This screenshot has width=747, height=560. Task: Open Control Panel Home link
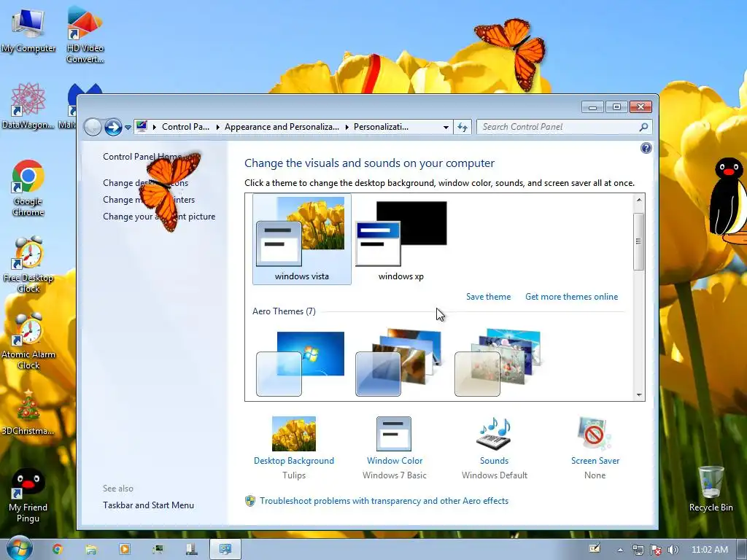point(142,157)
